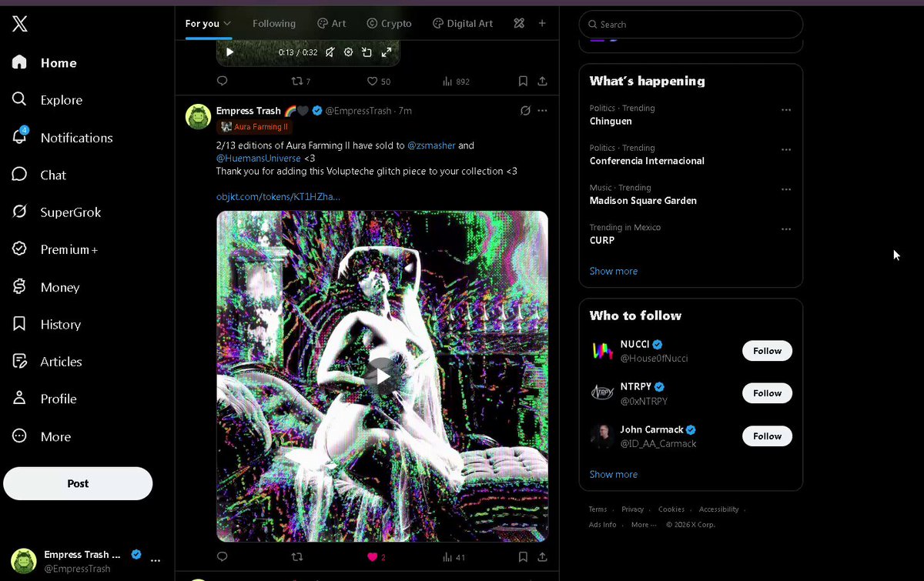Screen dimensions: 924x581
Task: Switch to the Crypto tab
Action: (389, 24)
